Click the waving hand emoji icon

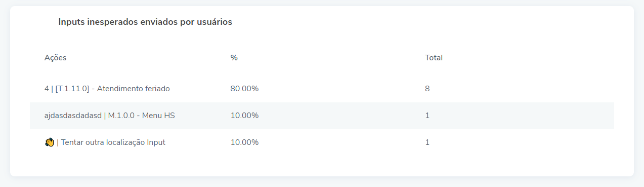point(49,142)
